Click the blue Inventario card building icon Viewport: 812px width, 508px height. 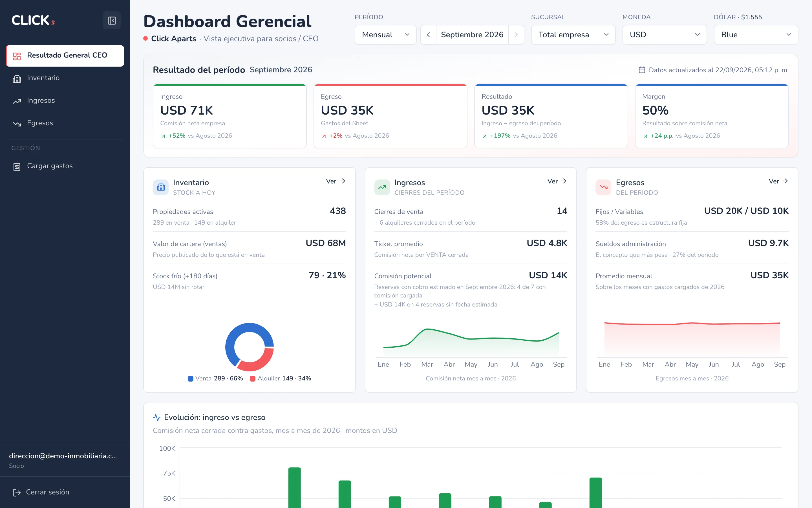(161, 187)
